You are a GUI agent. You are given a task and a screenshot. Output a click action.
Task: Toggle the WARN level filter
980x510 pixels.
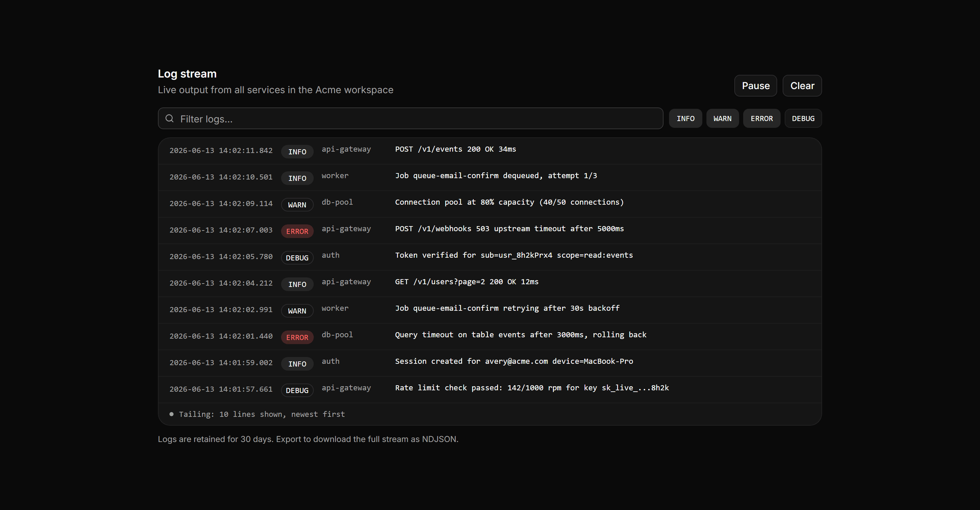tap(722, 119)
